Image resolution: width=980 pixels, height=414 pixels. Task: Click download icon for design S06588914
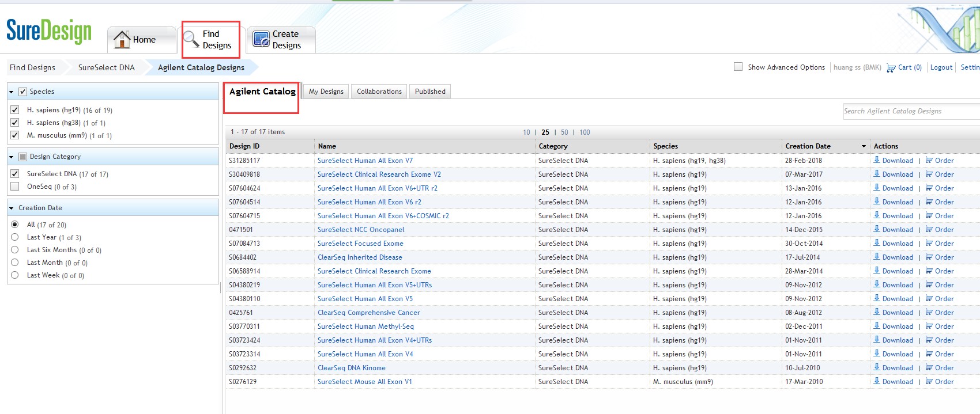[877, 271]
